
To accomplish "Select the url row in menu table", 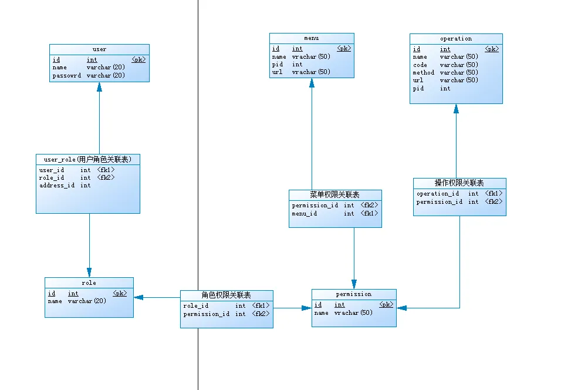I will [x=301, y=72].
